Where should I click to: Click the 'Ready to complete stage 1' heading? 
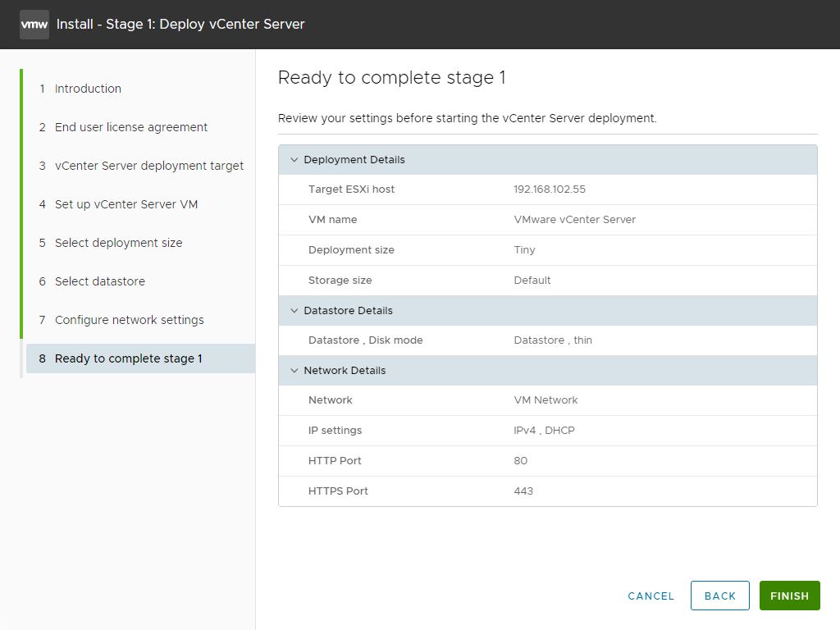pyautogui.click(x=391, y=78)
